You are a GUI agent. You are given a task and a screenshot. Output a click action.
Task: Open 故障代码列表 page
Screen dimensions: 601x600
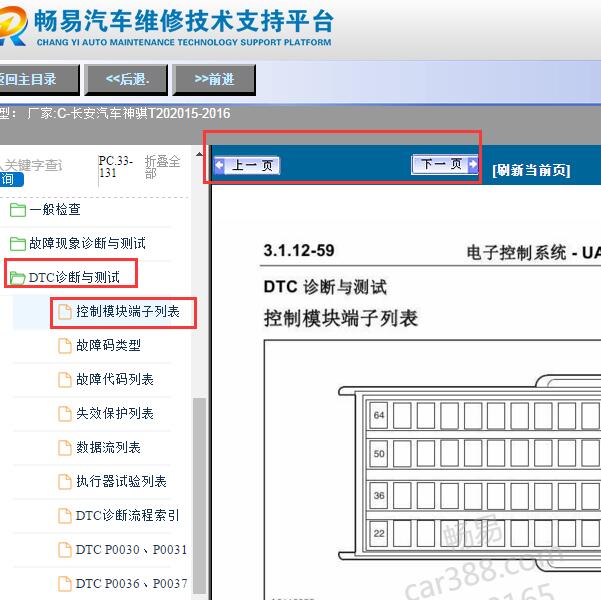115,380
